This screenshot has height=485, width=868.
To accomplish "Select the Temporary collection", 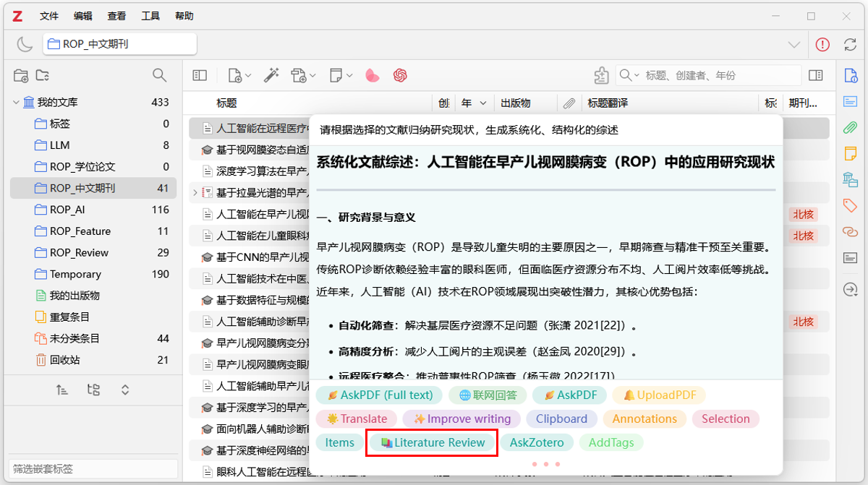I will click(93, 274).
